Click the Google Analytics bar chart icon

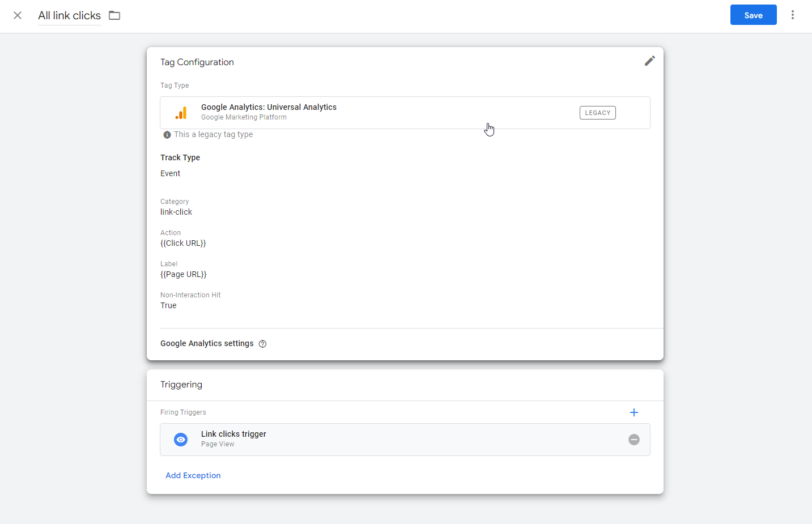click(x=181, y=113)
